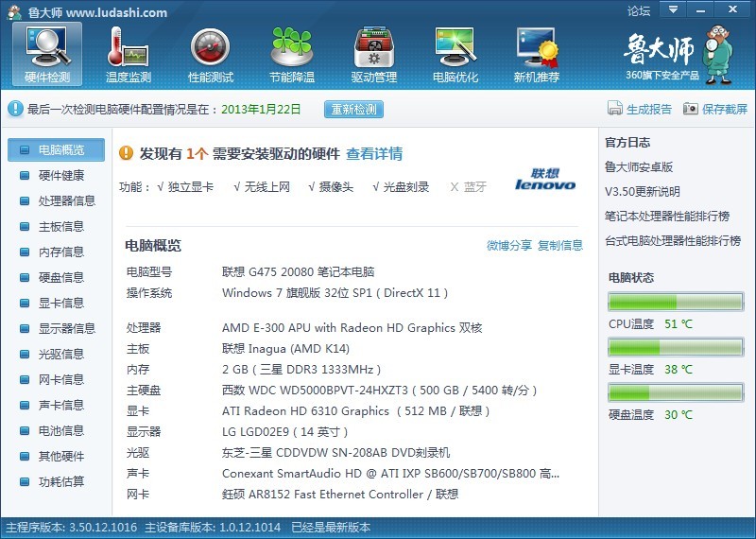Open the 硬件检测 hardware detection icon
Viewport: 756px width, 539px height.
pos(47,54)
